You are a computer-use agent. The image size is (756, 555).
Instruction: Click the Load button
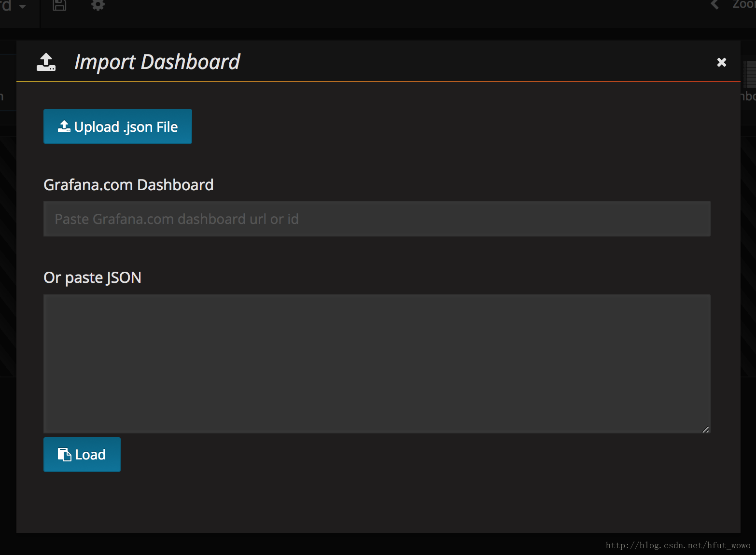tap(82, 455)
